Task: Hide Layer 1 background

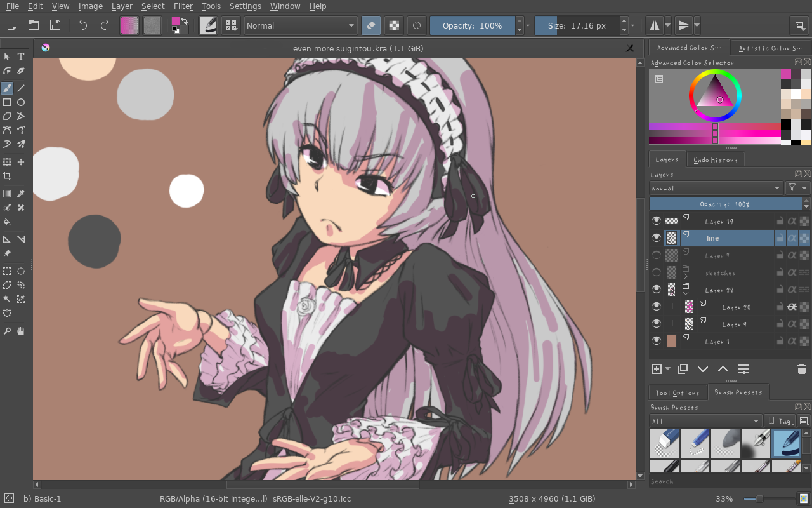Action: [657, 341]
